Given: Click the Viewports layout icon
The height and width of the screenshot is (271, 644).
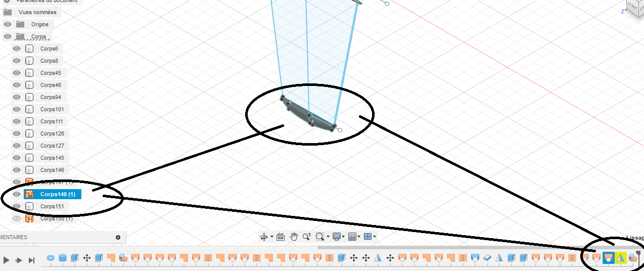Looking at the screenshot, I should coord(367,237).
